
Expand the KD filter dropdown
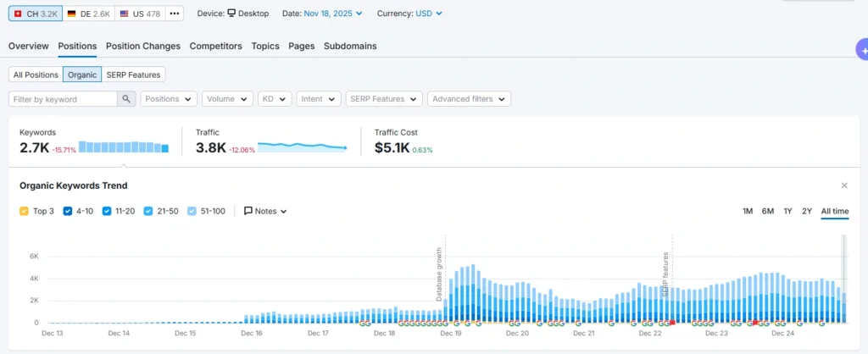point(275,99)
